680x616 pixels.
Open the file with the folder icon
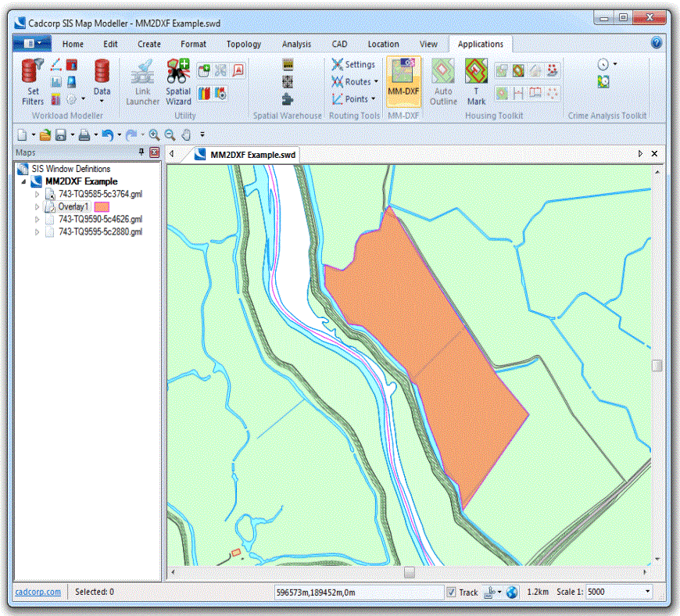tap(45, 135)
